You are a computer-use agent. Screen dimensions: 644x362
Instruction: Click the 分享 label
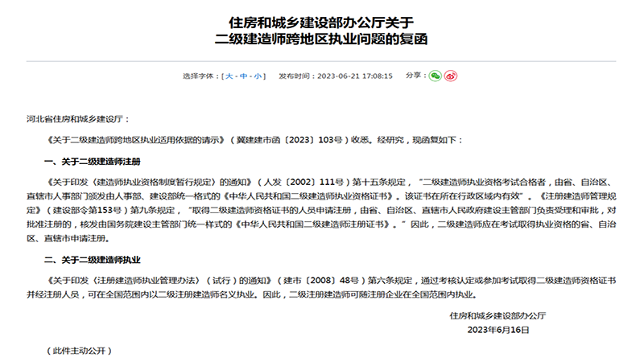pyautogui.click(x=414, y=76)
